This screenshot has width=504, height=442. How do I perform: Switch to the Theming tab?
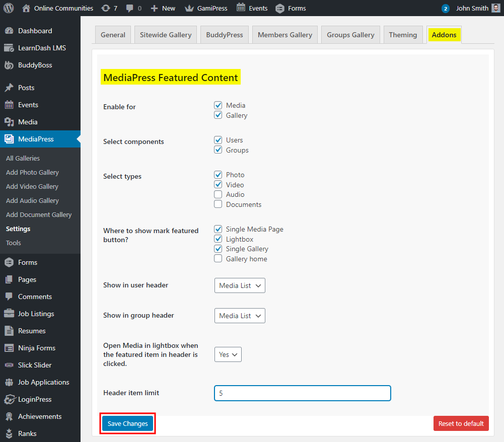(x=403, y=34)
